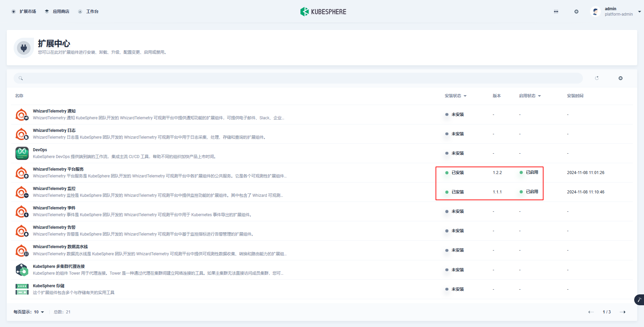Click the 安装时间 column header
The height and width of the screenshot is (327, 644).
coord(575,96)
